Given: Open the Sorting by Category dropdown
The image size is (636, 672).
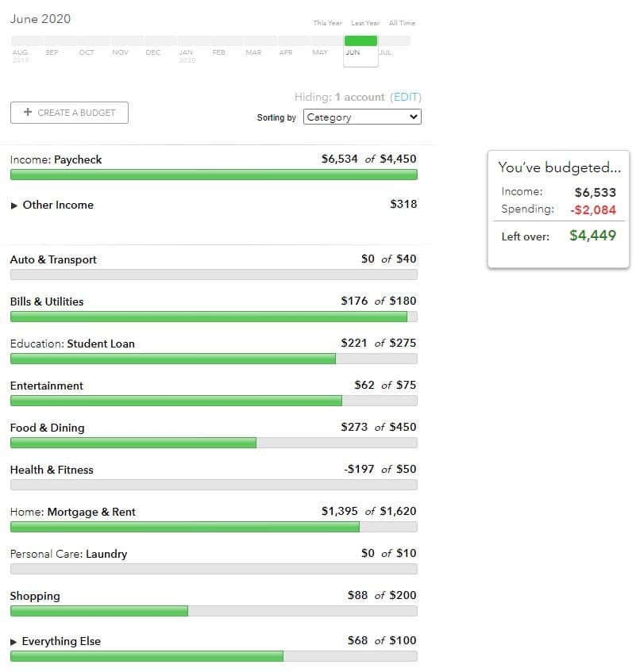Looking at the screenshot, I should coord(362,117).
